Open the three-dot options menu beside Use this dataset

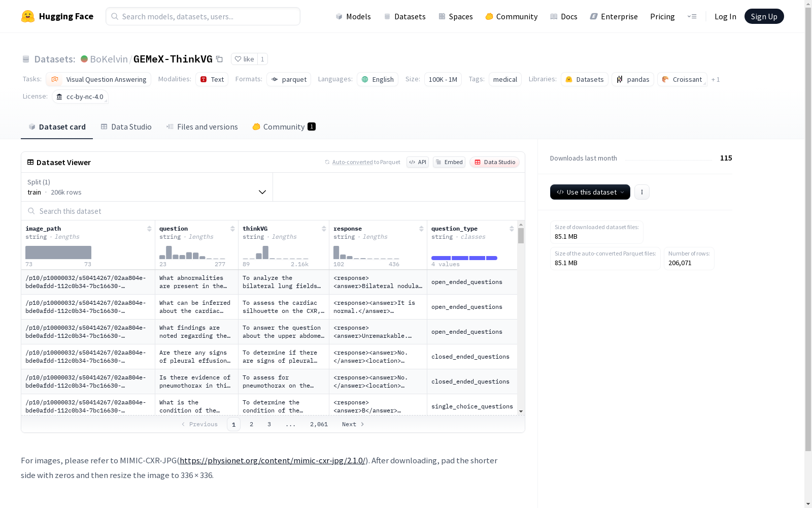pyautogui.click(x=642, y=192)
